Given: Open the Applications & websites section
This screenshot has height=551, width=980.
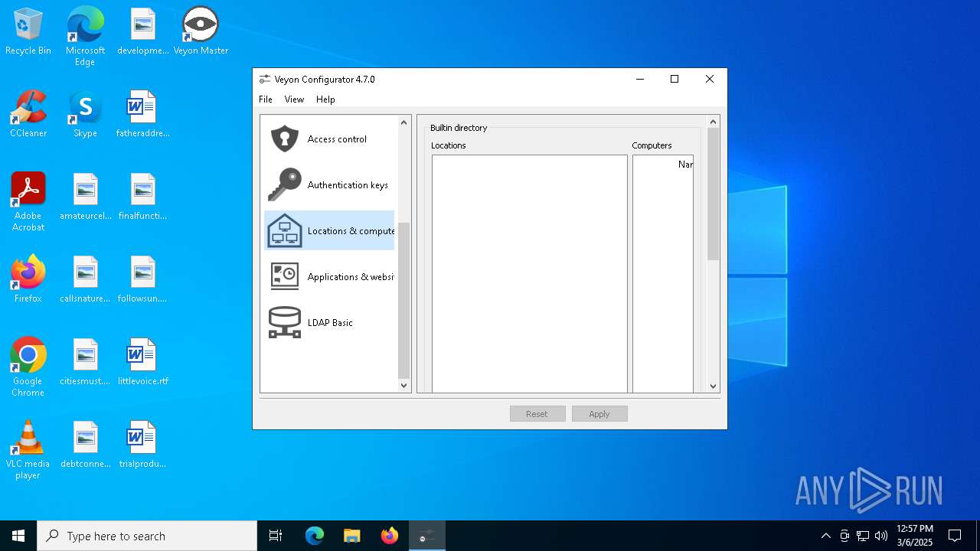Looking at the screenshot, I should (329, 276).
